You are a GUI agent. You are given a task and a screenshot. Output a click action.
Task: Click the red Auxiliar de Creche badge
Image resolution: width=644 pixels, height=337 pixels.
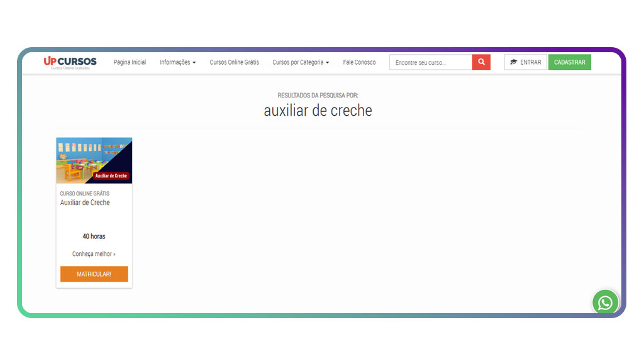coord(111,176)
